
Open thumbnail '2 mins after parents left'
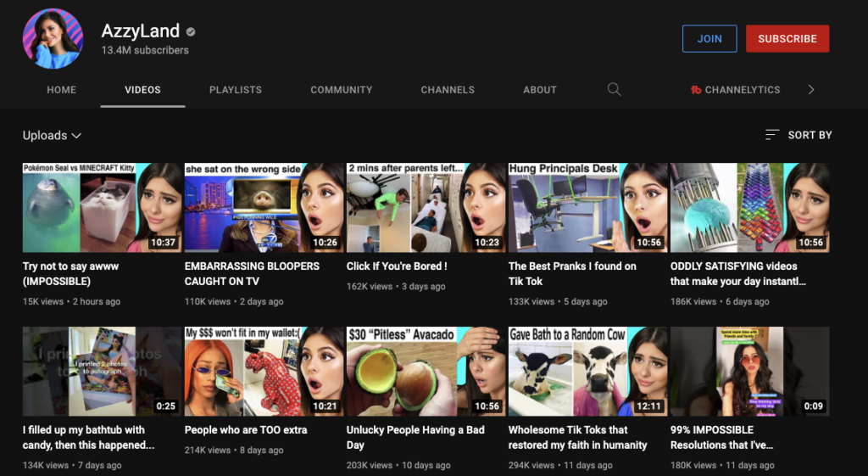[426, 208]
